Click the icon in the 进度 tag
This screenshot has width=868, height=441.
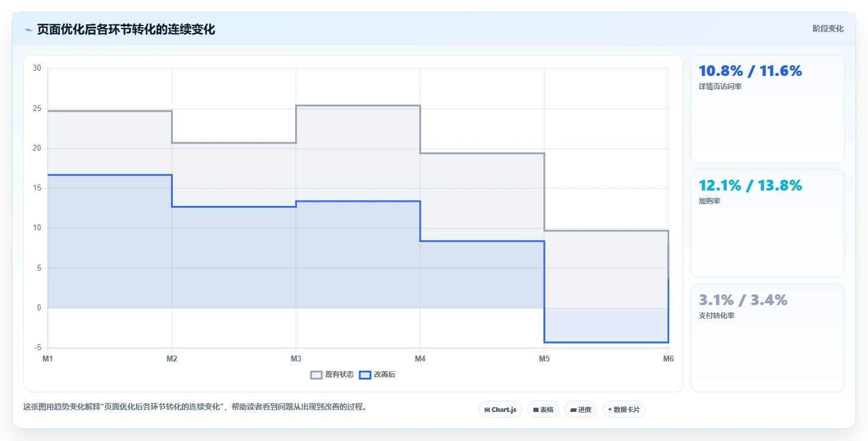click(x=573, y=410)
